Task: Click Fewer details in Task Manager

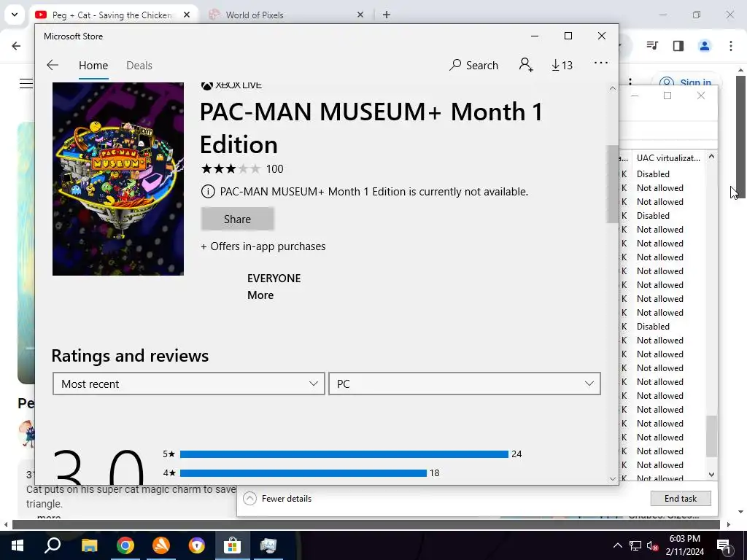Action: point(277,499)
